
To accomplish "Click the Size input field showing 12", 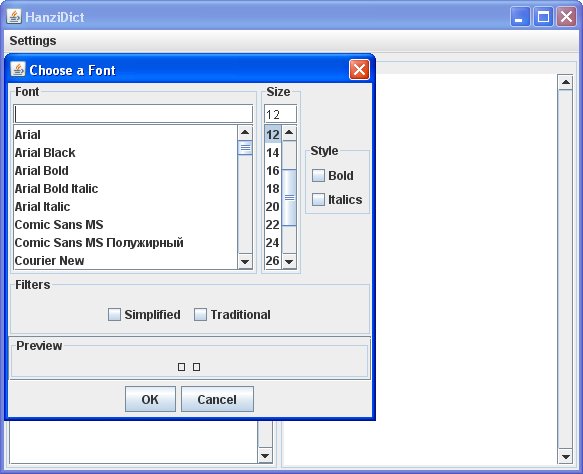I will 280,114.
